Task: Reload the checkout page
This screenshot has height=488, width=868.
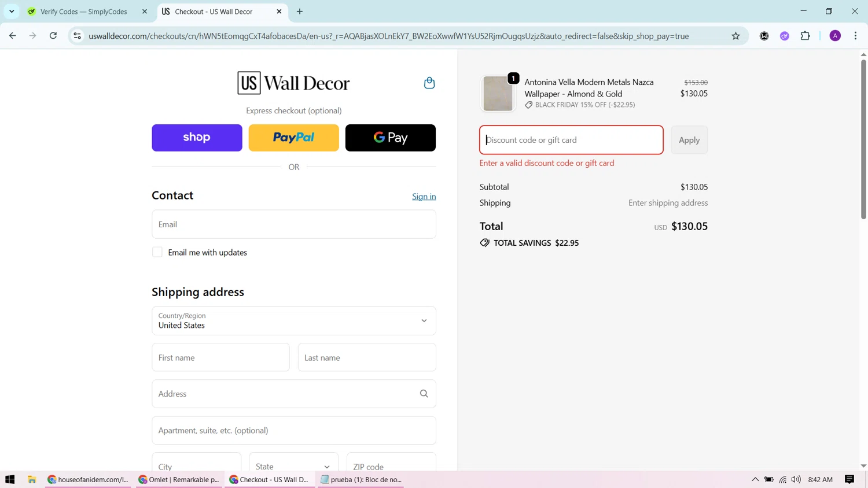Action: click(53, 36)
